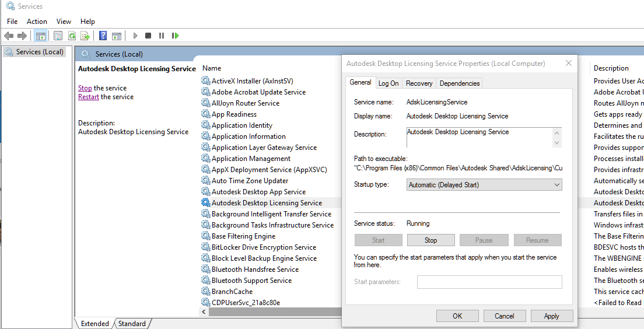Click Description box scroll down arrow
This screenshot has height=329, width=644.
pos(557,143)
